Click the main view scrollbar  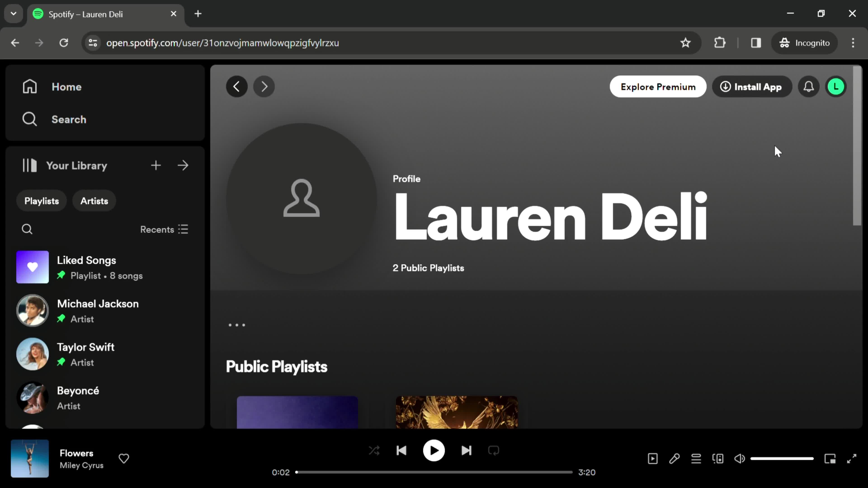pyautogui.click(x=857, y=145)
